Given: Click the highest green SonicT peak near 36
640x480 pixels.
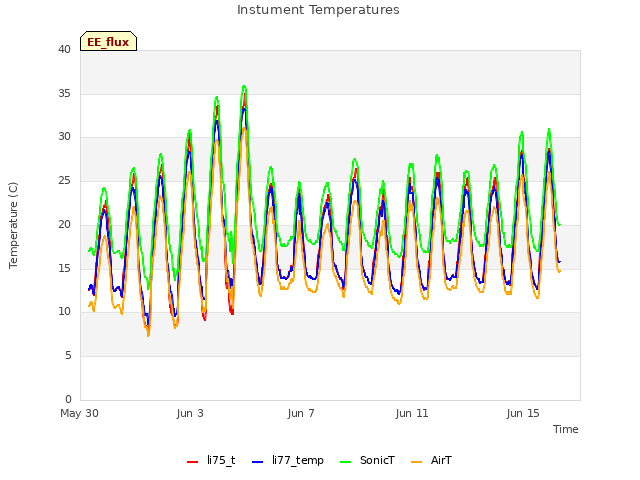Looking at the screenshot, I should tap(244, 87).
